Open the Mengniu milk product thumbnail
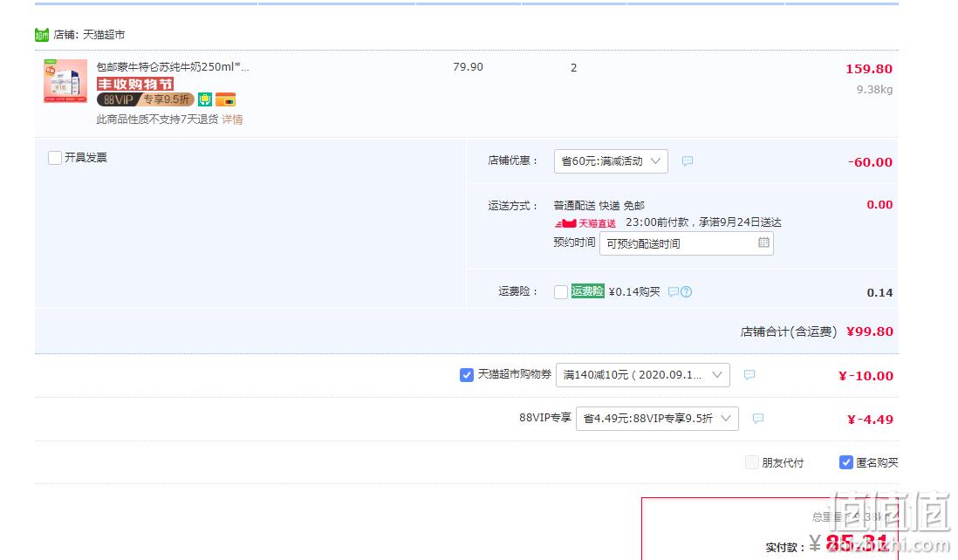958x560 pixels. click(x=65, y=80)
